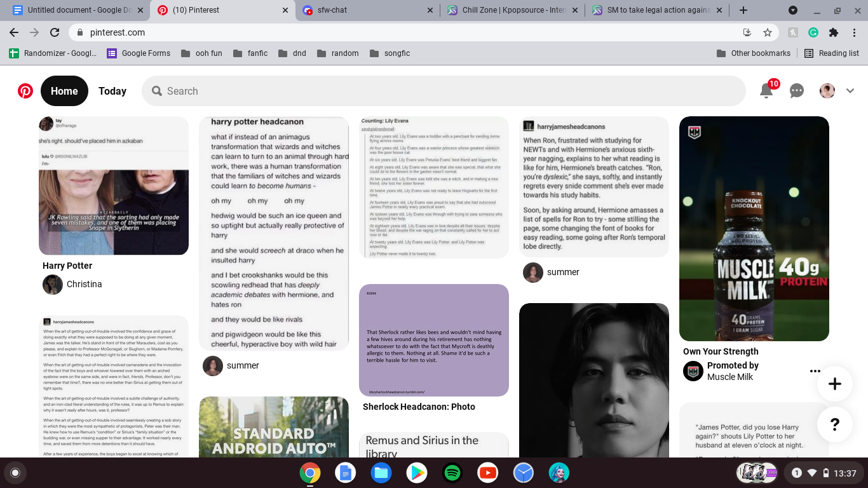Image resolution: width=868 pixels, height=488 pixels.
Task: Click summer's name under the Ron dyslexic pin
Action: 563,272
